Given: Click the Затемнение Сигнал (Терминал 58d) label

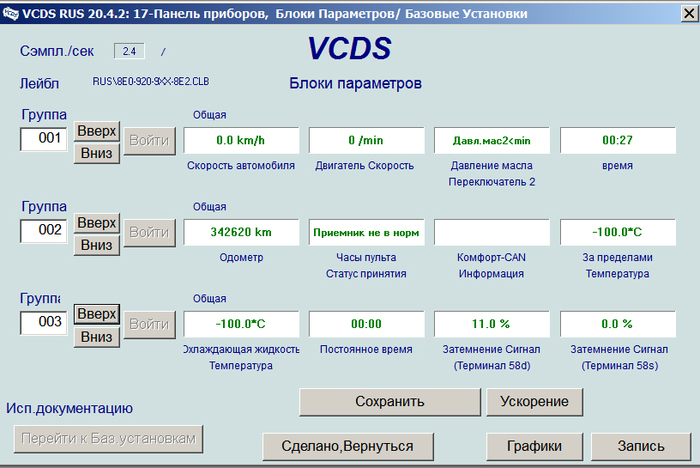Looking at the screenshot, I should pos(492,357).
